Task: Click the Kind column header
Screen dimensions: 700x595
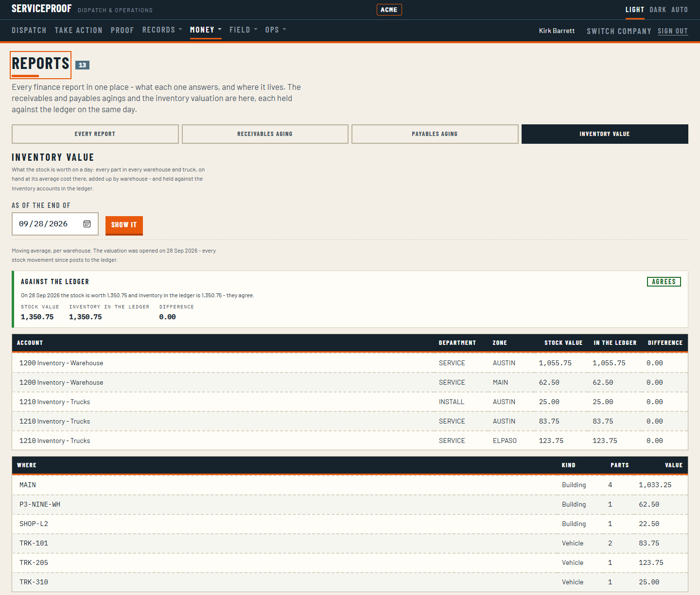Action: (569, 465)
